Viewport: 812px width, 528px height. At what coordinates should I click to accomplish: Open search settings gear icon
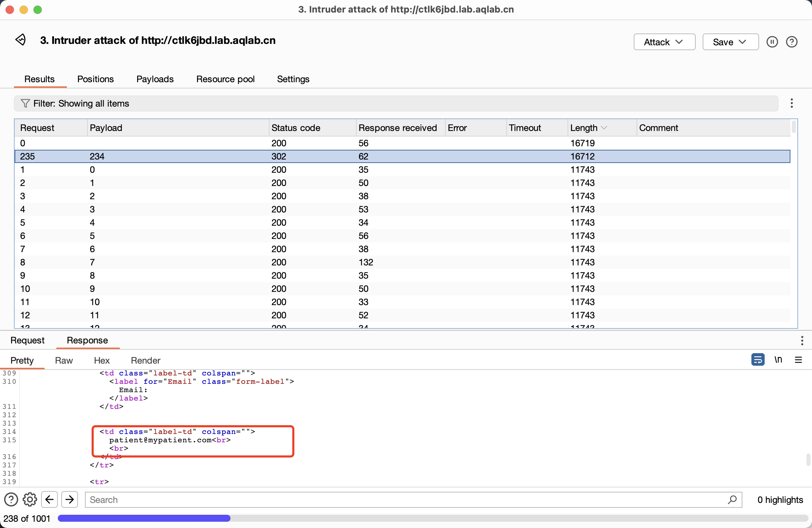coord(30,499)
